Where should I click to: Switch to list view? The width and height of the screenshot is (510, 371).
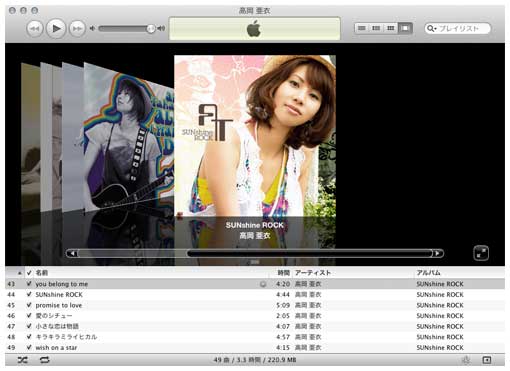tap(362, 28)
